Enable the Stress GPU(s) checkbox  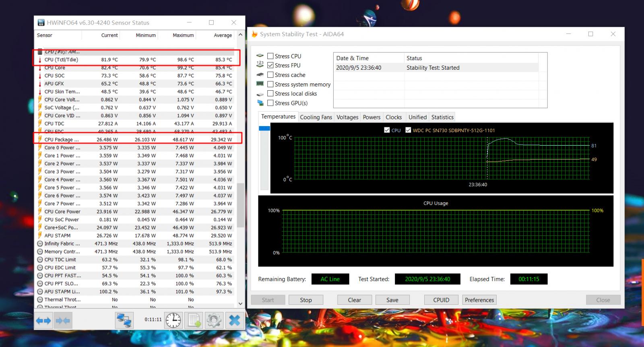[270, 103]
